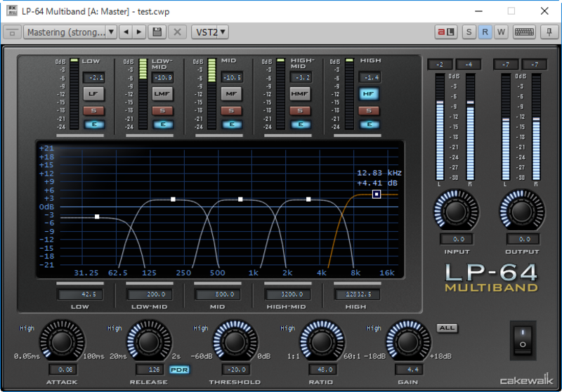Solo the MID band
Image resolution: width=562 pixels, height=392 pixels.
click(x=231, y=111)
